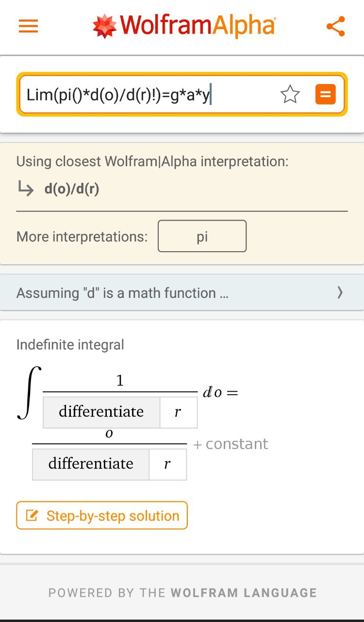
Task: Click 'd(o)/d(r)' interpretation text
Action: (72, 189)
